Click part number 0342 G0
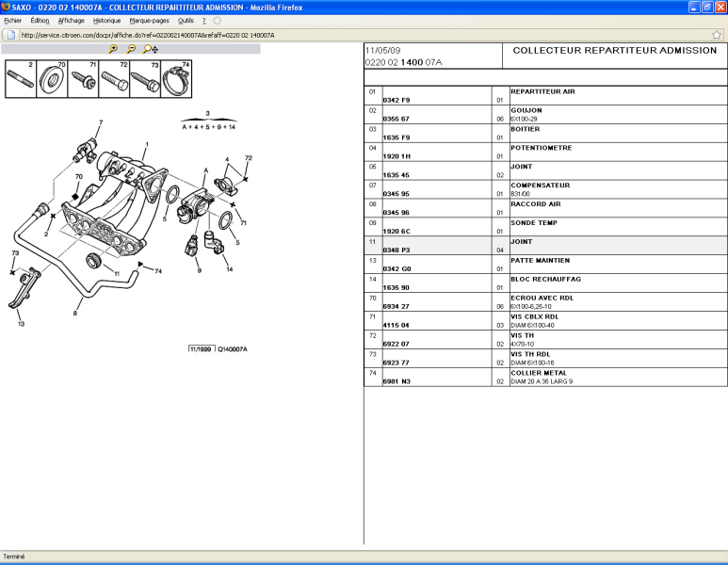 (397, 268)
